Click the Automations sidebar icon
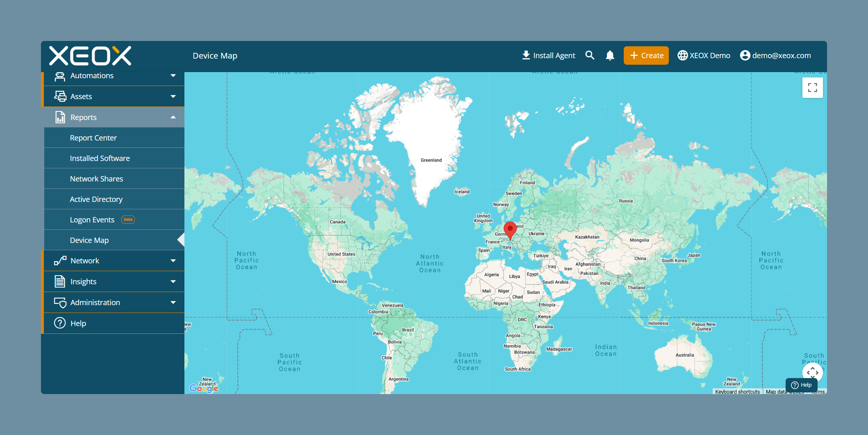 tap(60, 76)
